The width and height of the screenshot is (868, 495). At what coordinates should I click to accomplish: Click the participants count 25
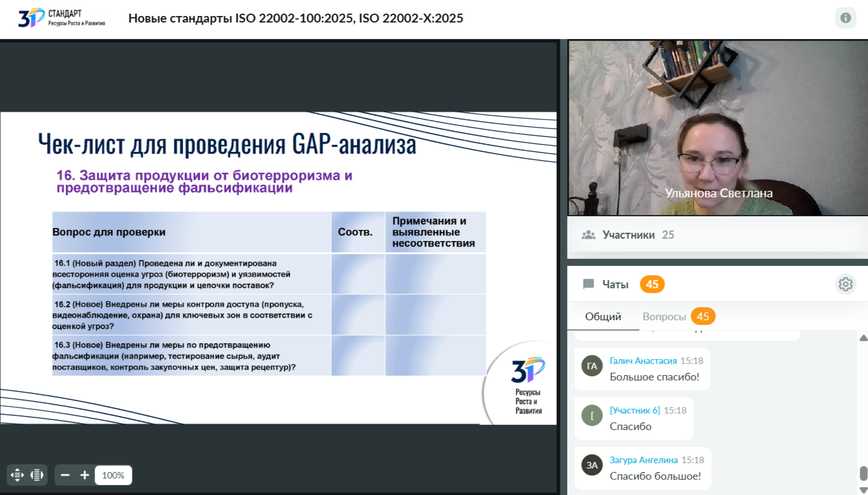[x=668, y=235]
